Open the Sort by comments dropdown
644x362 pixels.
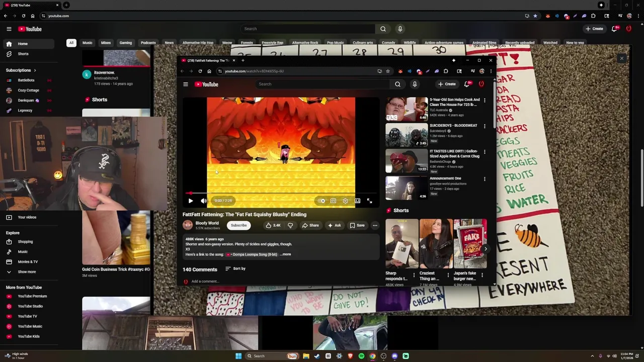[x=235, y=268]
